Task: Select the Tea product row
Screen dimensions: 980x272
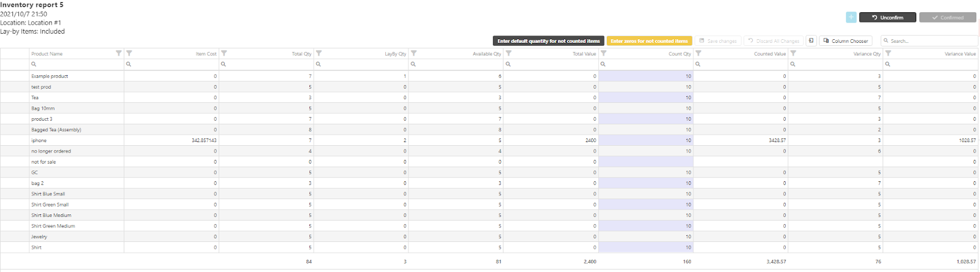Action: tap(35, 97)
